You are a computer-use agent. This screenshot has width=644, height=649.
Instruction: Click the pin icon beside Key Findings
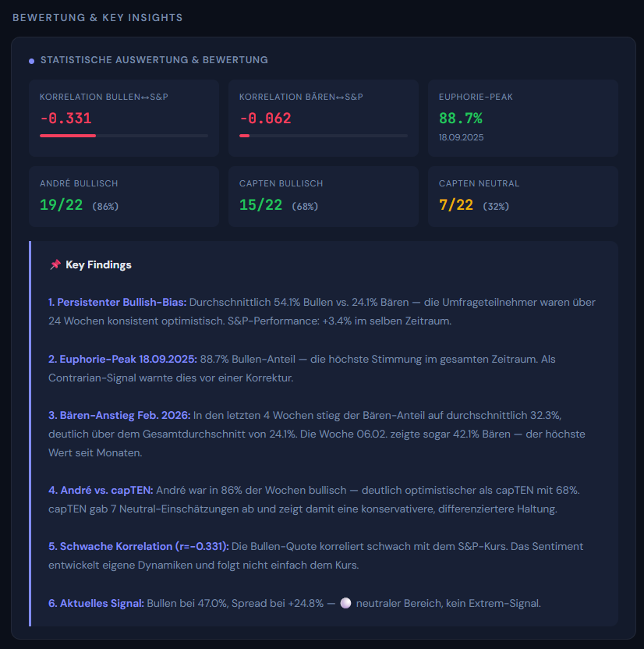[55, 265]
